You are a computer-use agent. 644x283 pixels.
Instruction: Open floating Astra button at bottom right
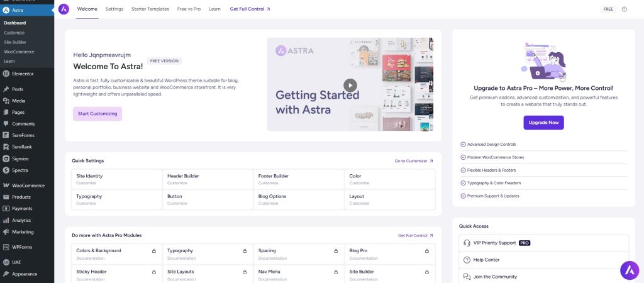click(x=630, y=270)
